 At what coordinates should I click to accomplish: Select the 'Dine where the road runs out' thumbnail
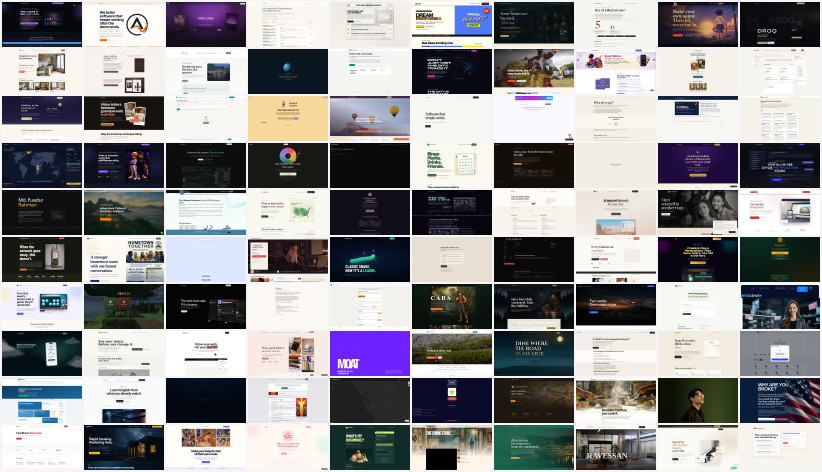click(534, 353)
